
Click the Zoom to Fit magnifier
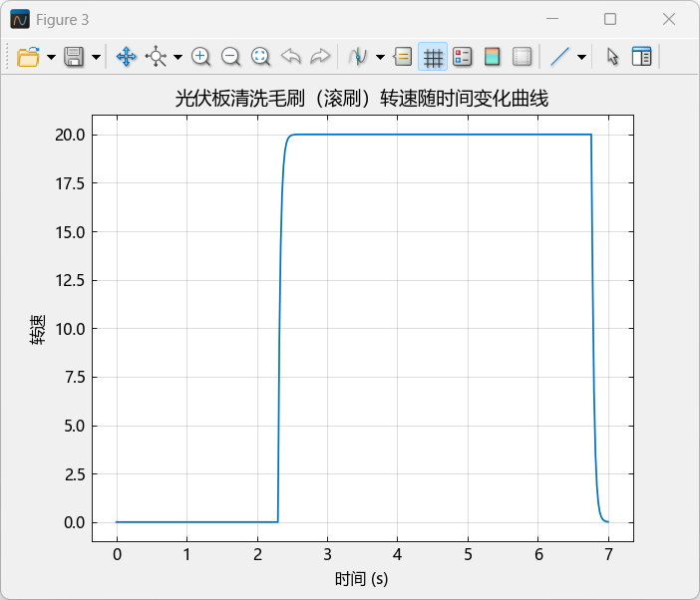coord(260,57)
